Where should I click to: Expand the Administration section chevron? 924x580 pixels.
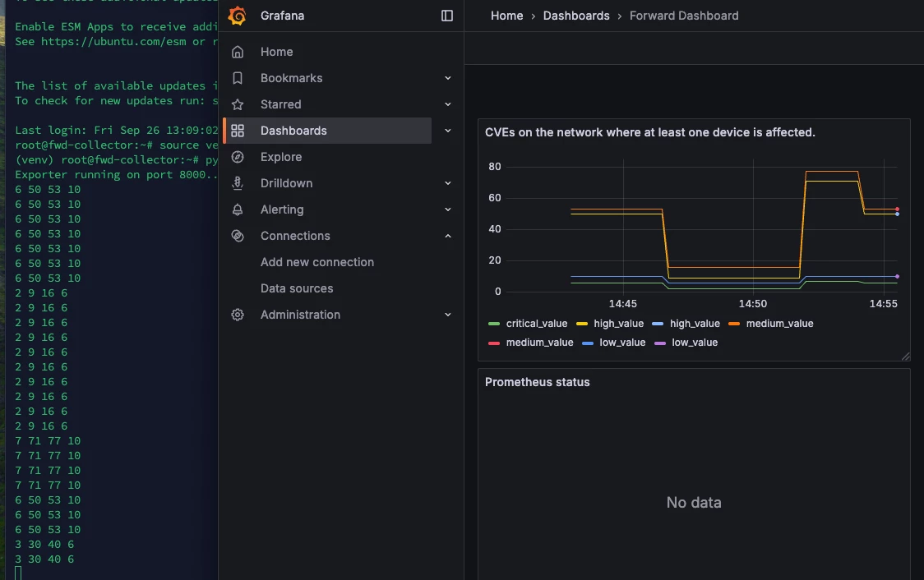click(x=448, y=315)
